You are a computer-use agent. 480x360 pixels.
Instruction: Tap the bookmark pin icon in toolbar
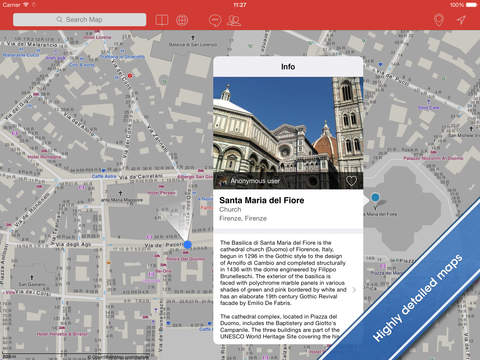439,20
